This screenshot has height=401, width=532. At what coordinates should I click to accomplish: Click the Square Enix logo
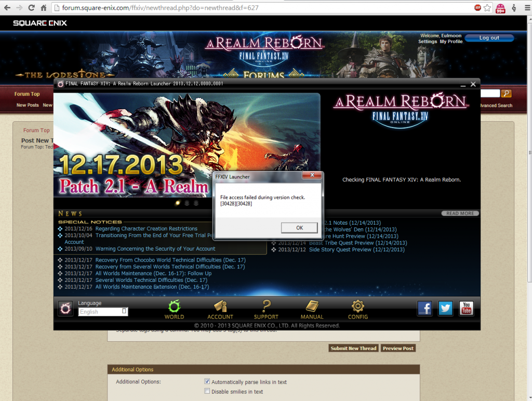(x=40, y=23)
